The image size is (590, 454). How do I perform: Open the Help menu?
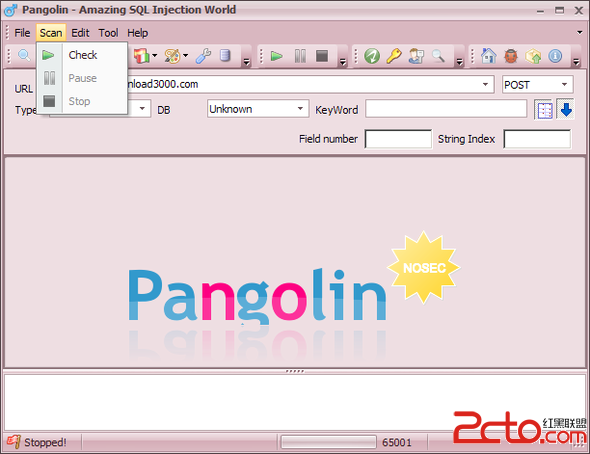(137, 33)
